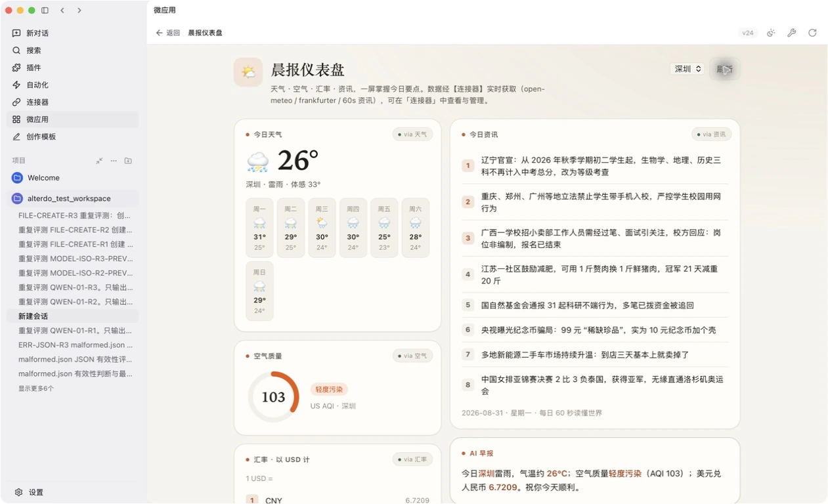Viewport: 828px width, 504px height.
Task: Open news item 6 about 央视曝光纪念币骗局
Action: (x=595, y=330)
